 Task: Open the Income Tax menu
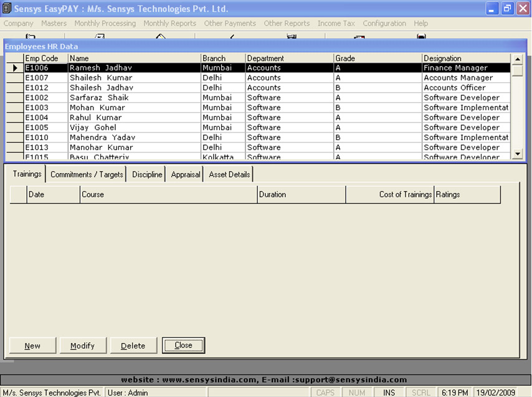336,24
